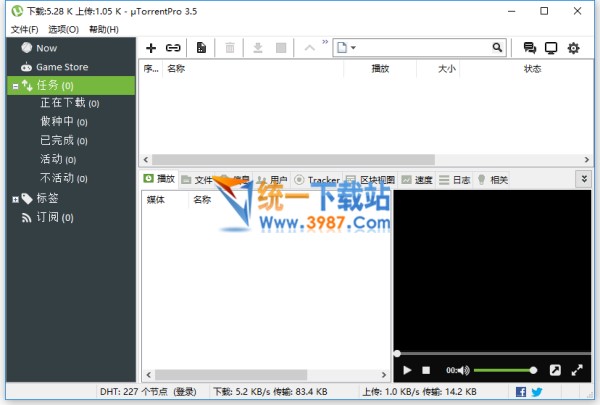Switch to the 速度 tab
The height and width of the screenshot is (405, 600).
417,180
